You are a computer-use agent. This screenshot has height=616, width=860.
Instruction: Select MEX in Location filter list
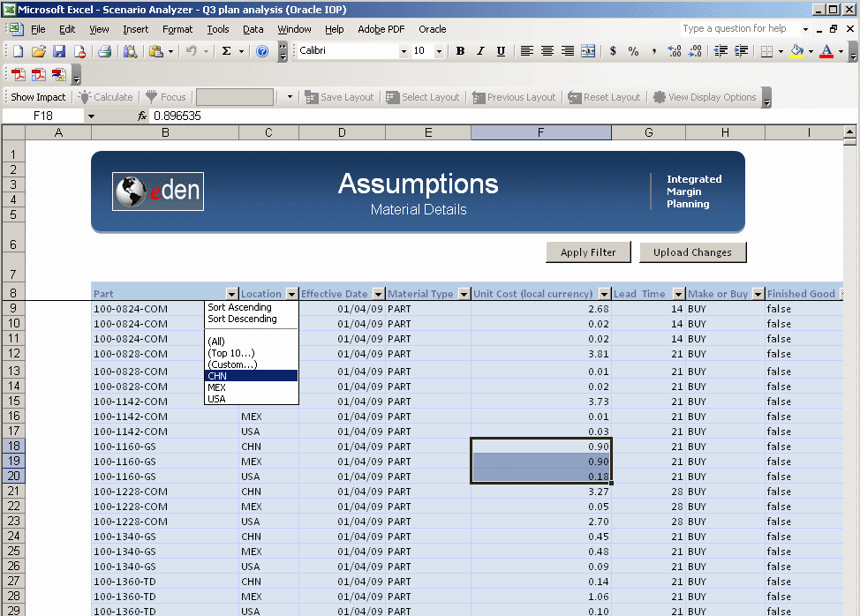(251, 387)
